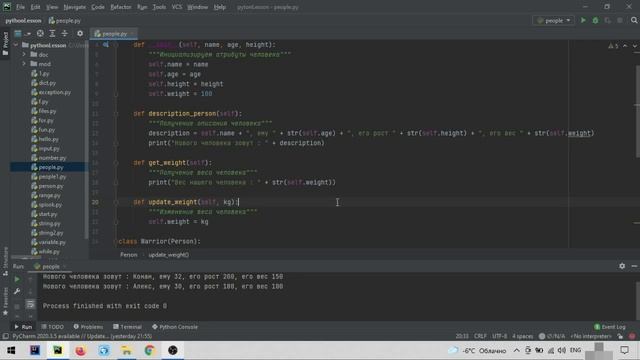Click the UTF-8 encoding selector in the status bar
The image size is (640, 360).
[x=499, y=336]
